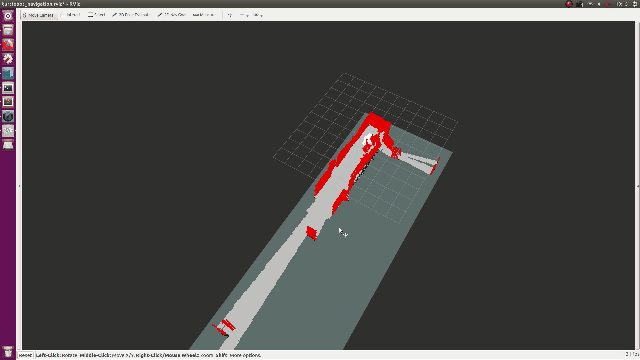Viewport: 640px width, 360px height.
Task: Activate the 2D Pose Estimate tool
Action: pyautogui.click(x=131, y=15)
